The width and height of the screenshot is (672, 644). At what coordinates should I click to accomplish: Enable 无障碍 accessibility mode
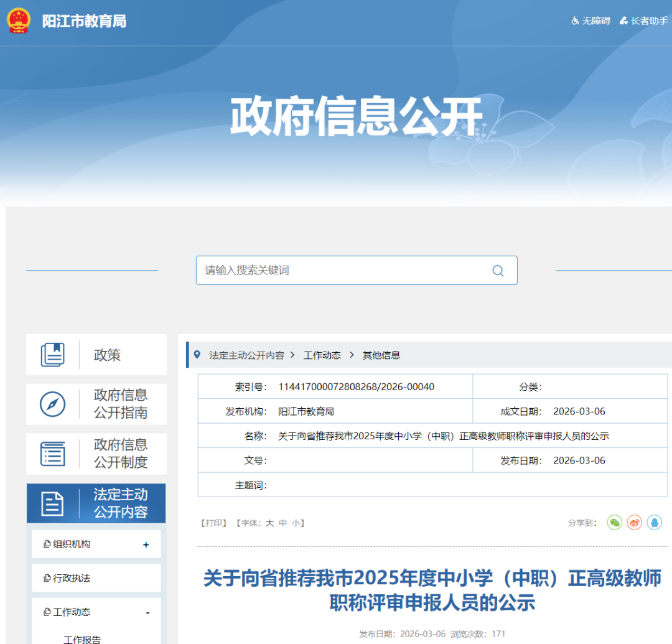coord(591,21)
